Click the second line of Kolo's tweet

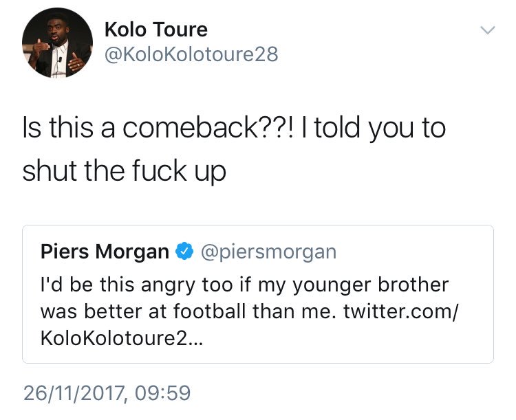(x=124, y=169)
